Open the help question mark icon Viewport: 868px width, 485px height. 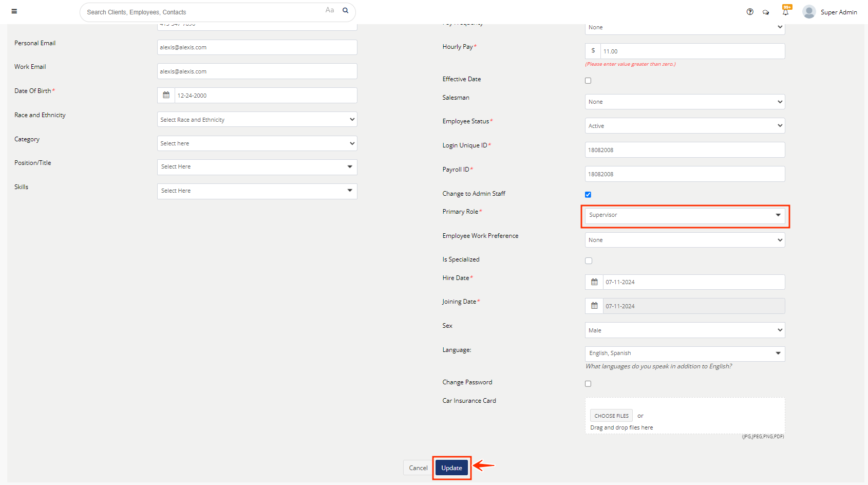(x=750, y=12)
